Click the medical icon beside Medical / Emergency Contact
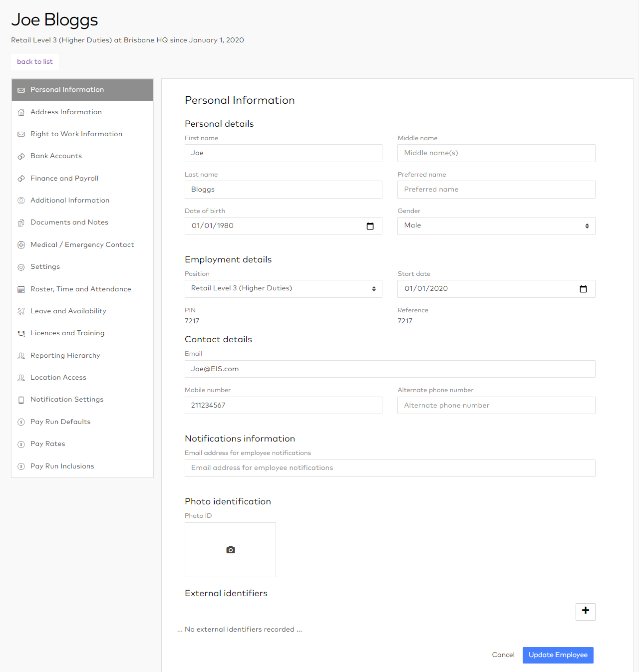The width and height of the screenshot is (639, 672). [21, 245]
